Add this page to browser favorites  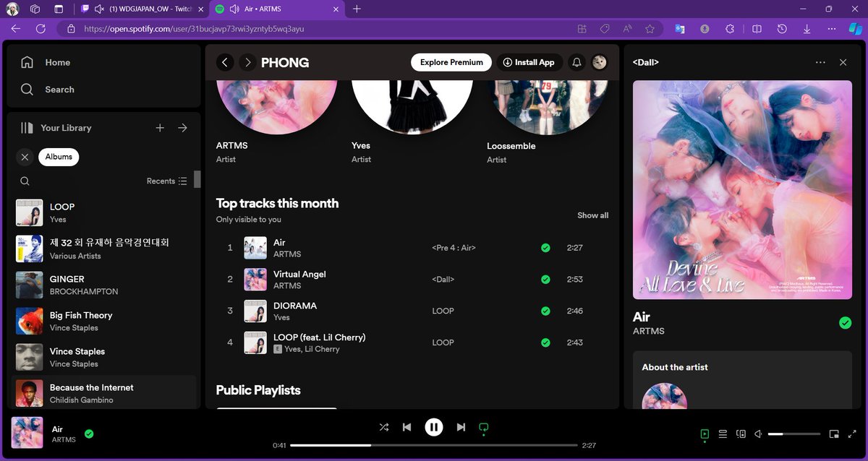[650, 29]
